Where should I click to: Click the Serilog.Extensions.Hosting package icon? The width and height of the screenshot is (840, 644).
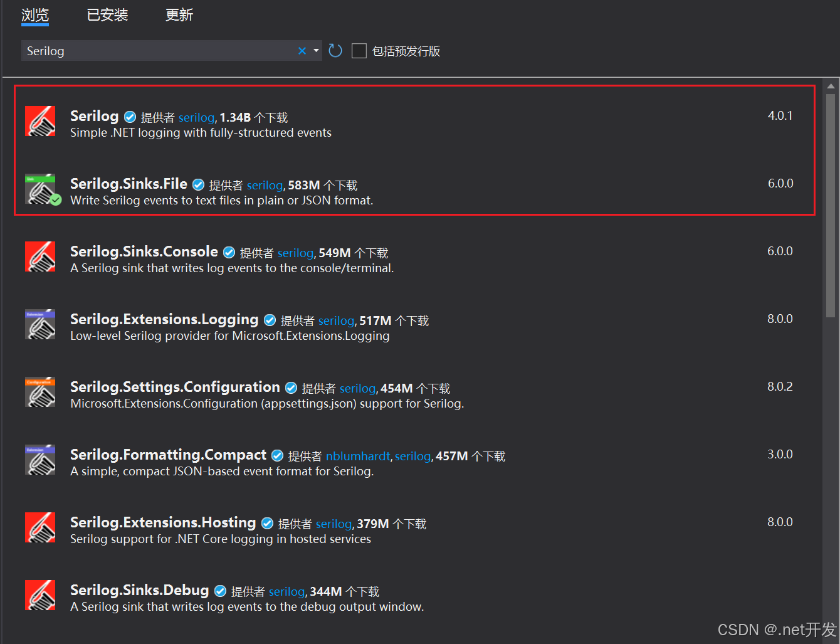tap(40, 527)
